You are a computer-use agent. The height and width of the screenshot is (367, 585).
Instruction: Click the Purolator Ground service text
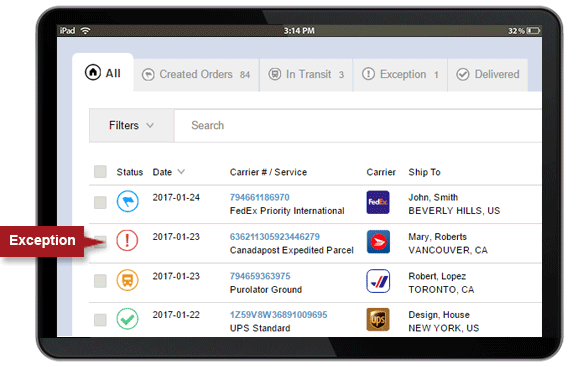pos(266,290)
